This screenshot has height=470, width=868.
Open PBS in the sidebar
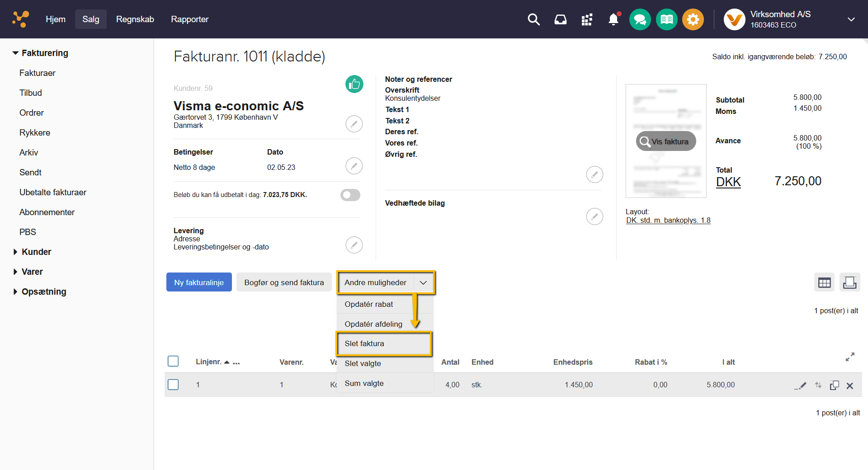point(28,232)
